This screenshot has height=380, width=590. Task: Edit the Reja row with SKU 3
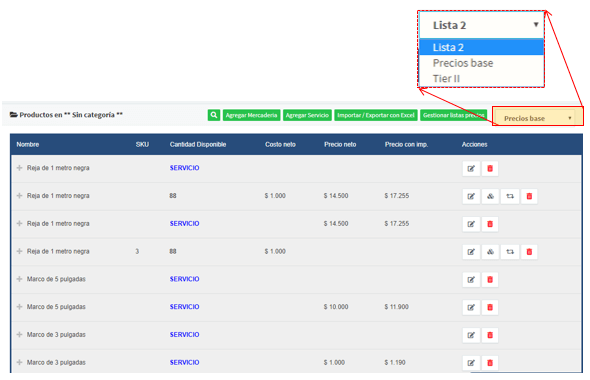471,252
